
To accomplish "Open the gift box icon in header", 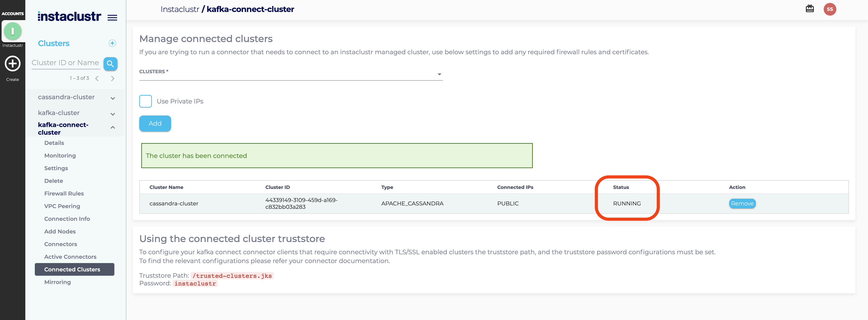I will tap(809, 9).
